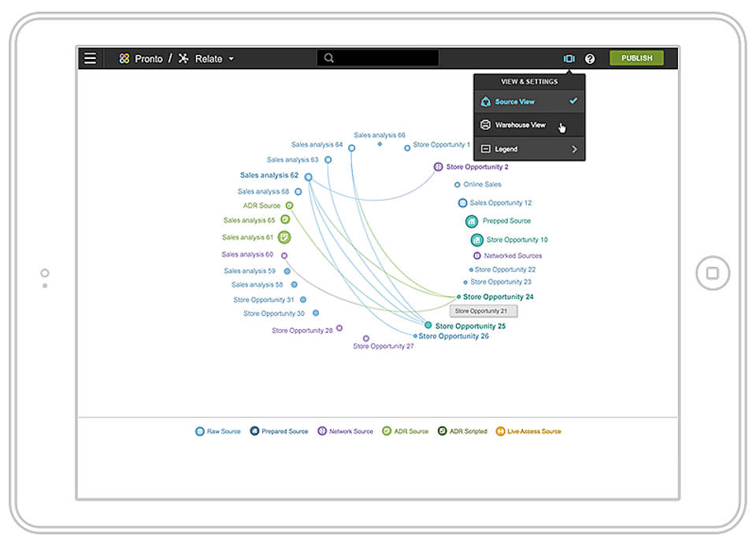The image size is (756, 544).
Task: Open the help question mark icon
Action: tap(590, 58)
